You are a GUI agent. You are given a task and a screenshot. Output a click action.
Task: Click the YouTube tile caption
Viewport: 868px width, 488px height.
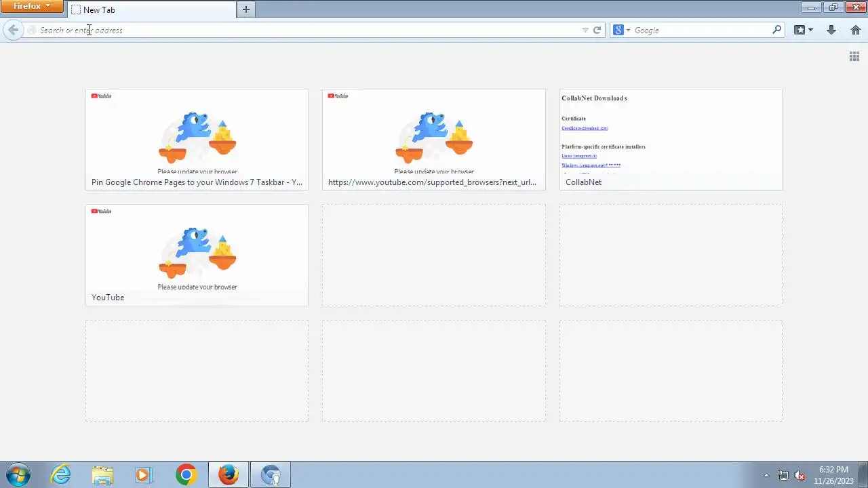point(108,298)
